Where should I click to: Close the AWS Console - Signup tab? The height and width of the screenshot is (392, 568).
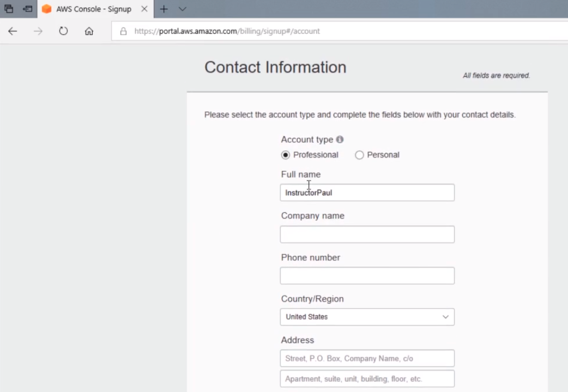(144, 9)
